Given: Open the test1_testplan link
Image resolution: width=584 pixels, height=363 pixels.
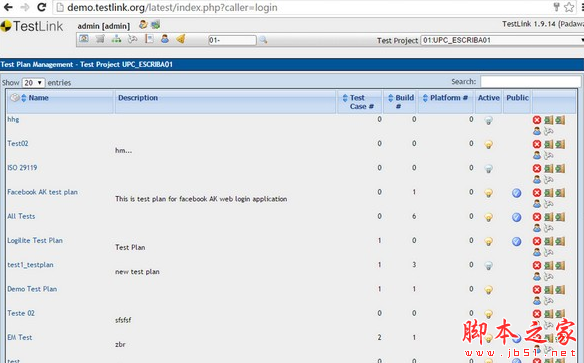Looking at the screenshot, I should (x=30, y=265).
